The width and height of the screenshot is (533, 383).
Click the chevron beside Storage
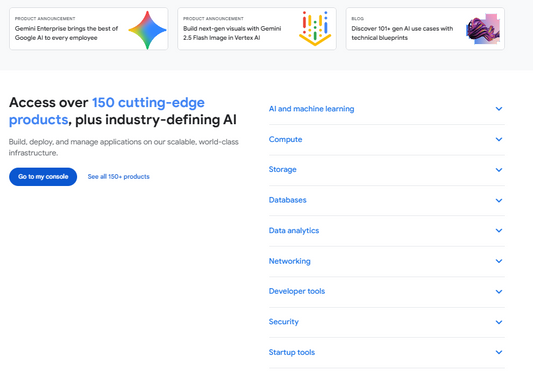(499, 170)
